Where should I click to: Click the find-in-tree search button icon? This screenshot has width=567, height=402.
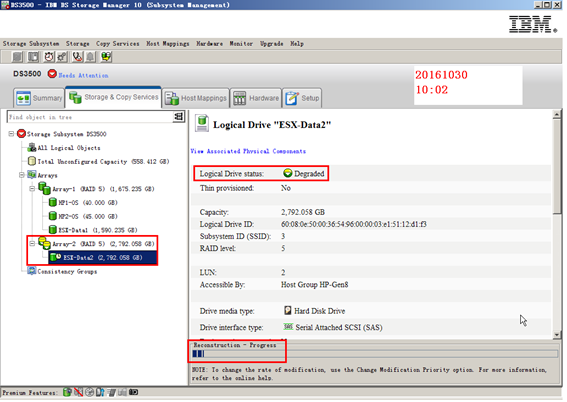pos(179,116)
